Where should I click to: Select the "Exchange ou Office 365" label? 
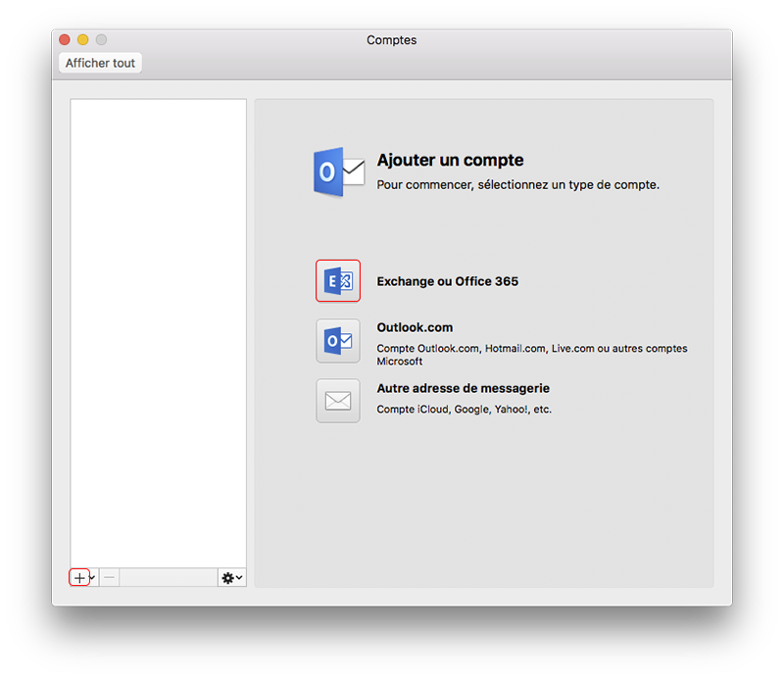click(447, 281)
